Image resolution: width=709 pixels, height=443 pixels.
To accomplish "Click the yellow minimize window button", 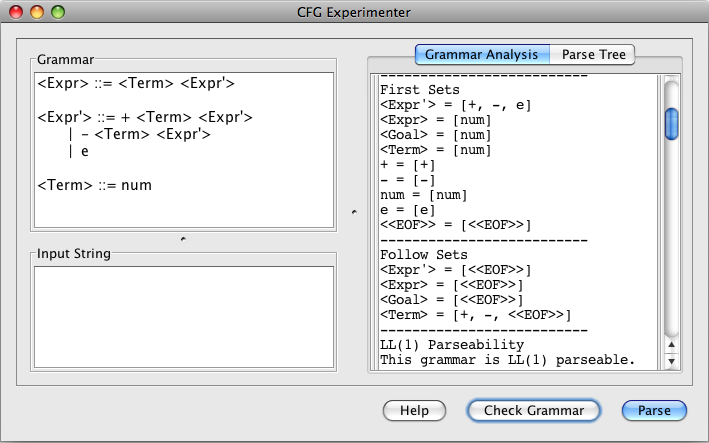I will coord(37,12).
